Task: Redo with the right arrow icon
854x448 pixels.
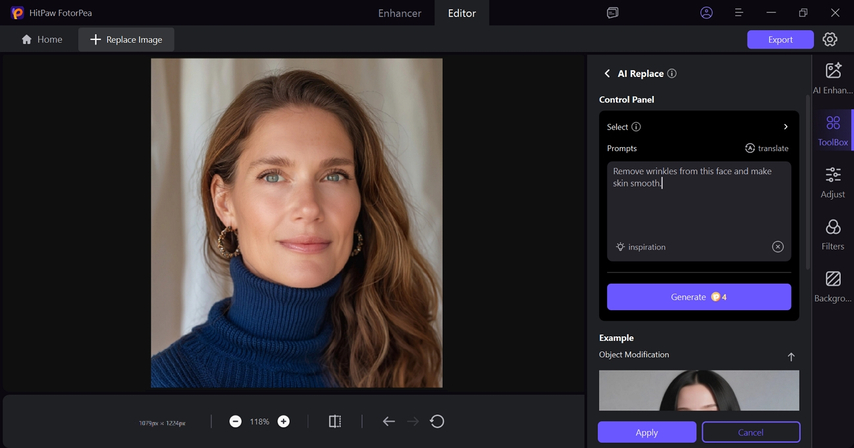Action: [x=413, y=421]
